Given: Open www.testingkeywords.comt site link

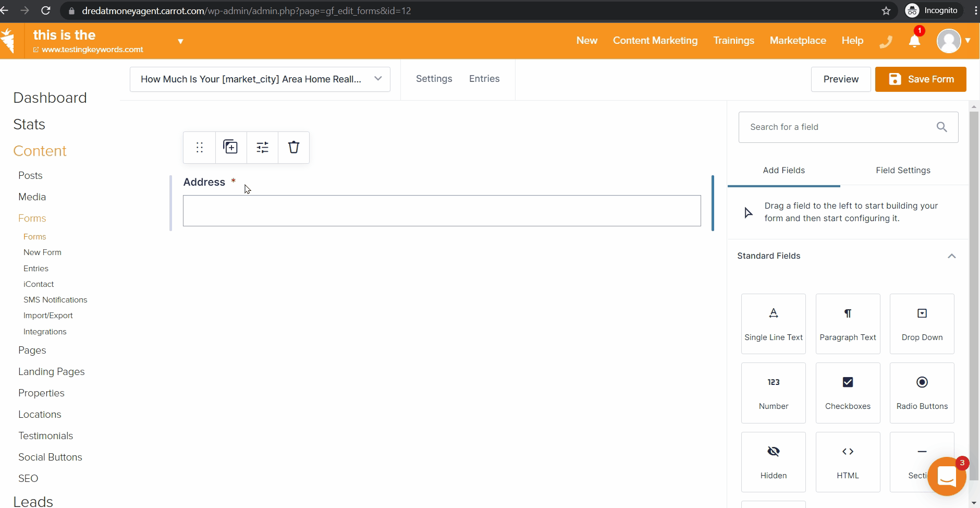Looking at the screenshot, I should coord(92,50).
